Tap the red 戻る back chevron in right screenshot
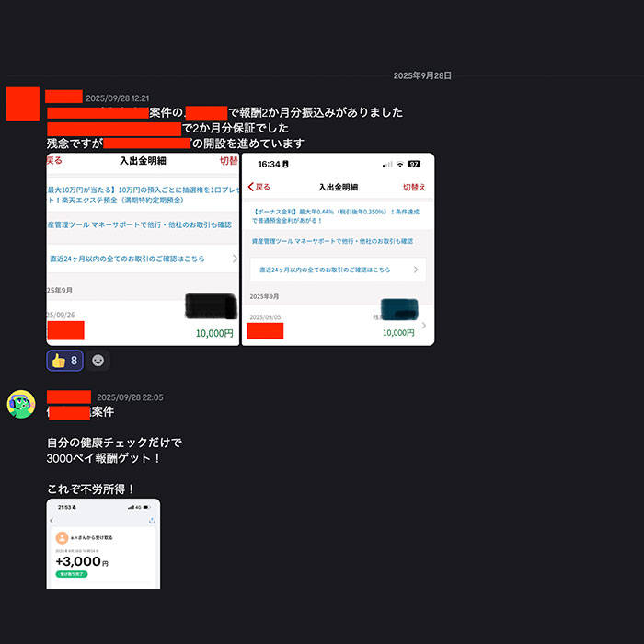Screen dimensions: 644x644 (259, 187)
